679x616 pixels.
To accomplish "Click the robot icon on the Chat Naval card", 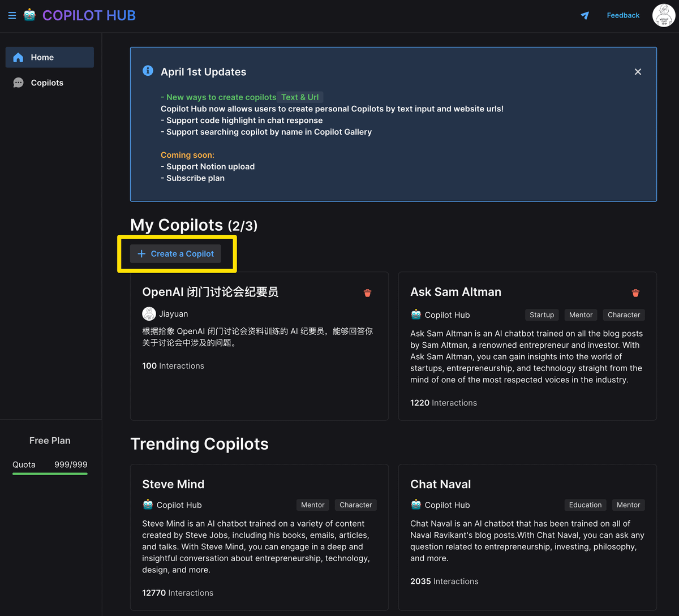I will [415, 505].
